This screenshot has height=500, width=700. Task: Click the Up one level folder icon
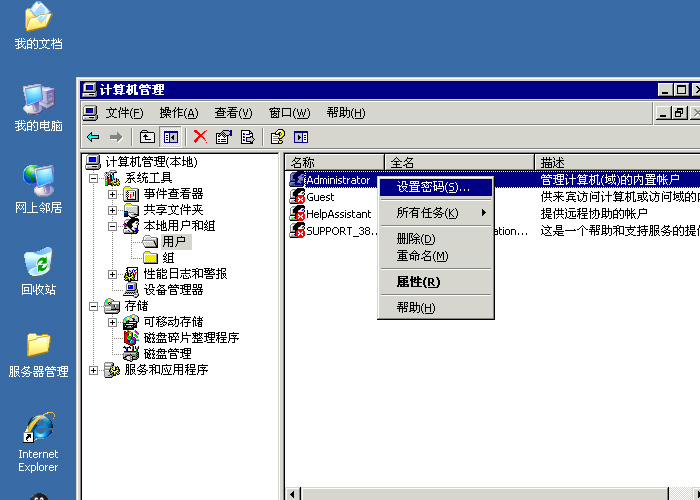[147, 137]
